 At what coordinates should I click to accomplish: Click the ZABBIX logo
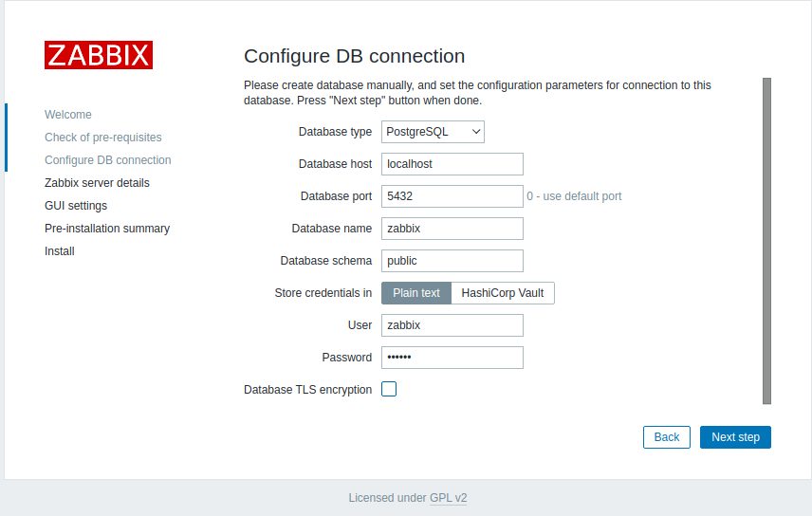click(99, 55)
